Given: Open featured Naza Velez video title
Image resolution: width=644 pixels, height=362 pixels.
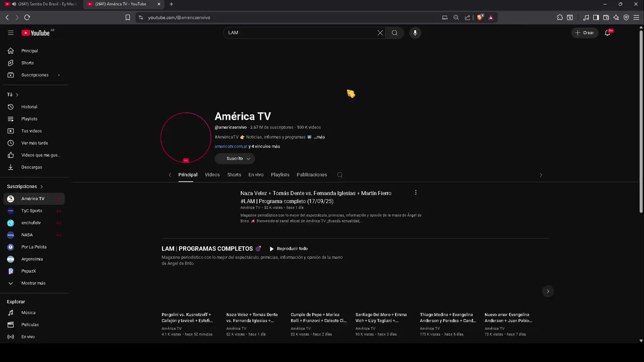Looking at the screenshot, I should 316,197.
